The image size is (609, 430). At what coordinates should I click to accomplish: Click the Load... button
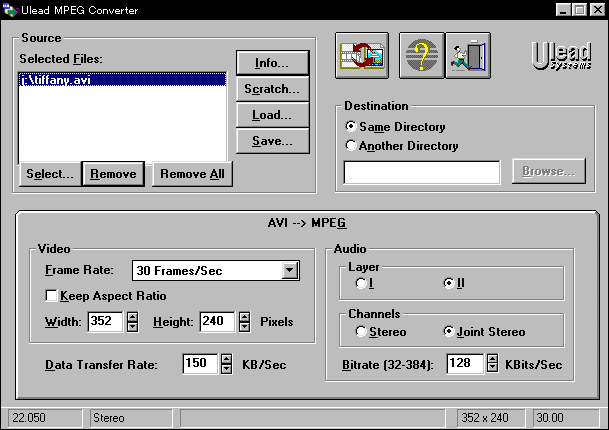coord(272,115)
